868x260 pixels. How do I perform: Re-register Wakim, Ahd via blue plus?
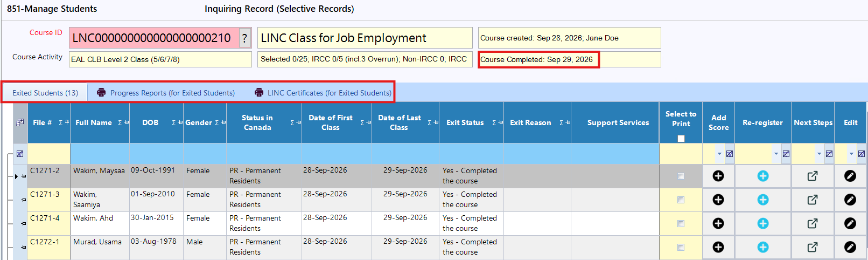[763, 223]
